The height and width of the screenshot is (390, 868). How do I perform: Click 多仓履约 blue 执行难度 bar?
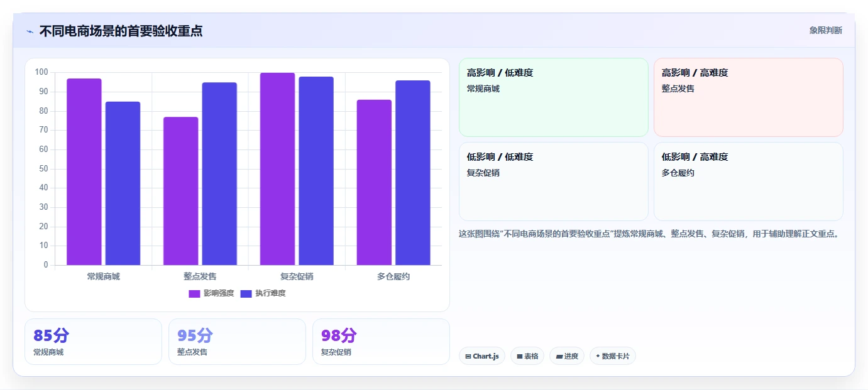pyautogui.click(x=413, y=173)
